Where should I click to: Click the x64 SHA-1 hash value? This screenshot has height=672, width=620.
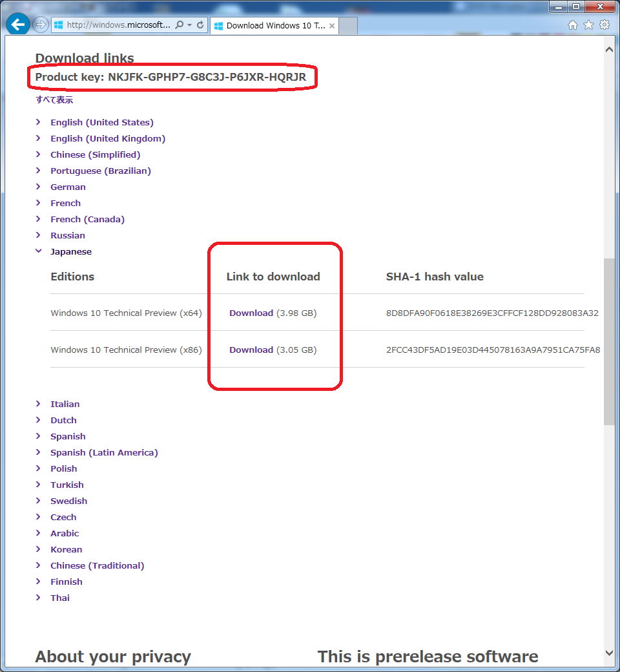tap(492, 313)
